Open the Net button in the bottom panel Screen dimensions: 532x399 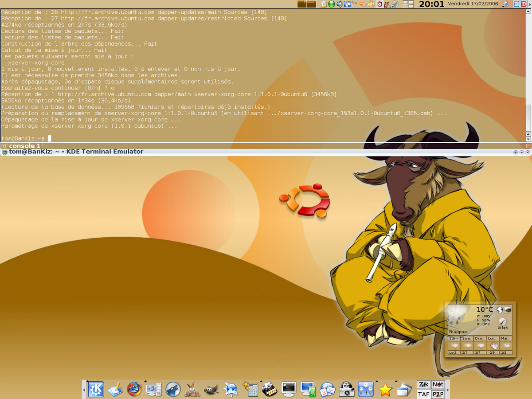tap(438, 384)
